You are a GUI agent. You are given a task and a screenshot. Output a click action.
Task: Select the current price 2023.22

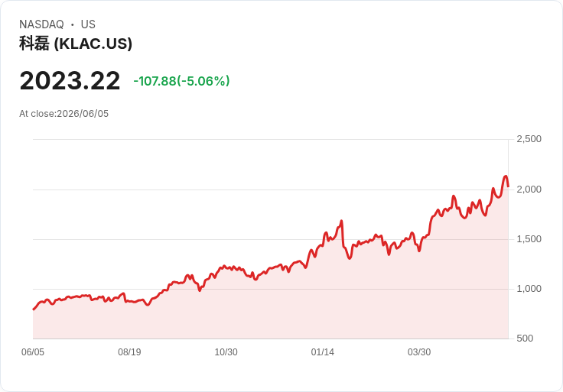point(70,81)
